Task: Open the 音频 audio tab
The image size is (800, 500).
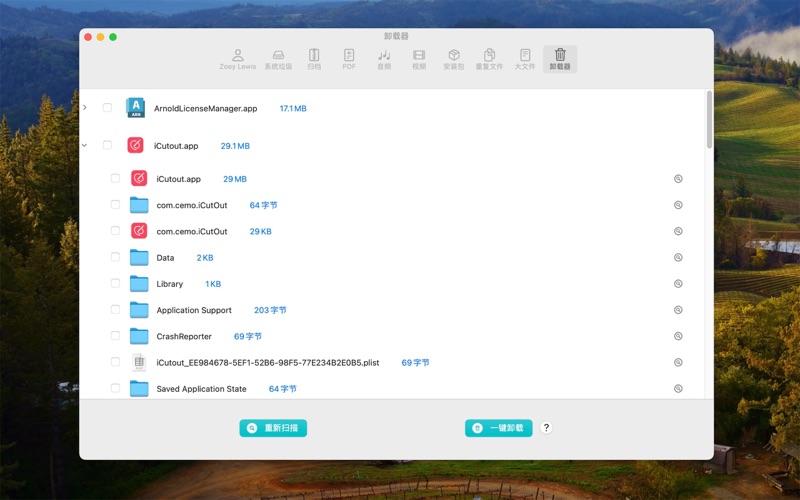Action: pyautogui.click(x=384, y=59)
